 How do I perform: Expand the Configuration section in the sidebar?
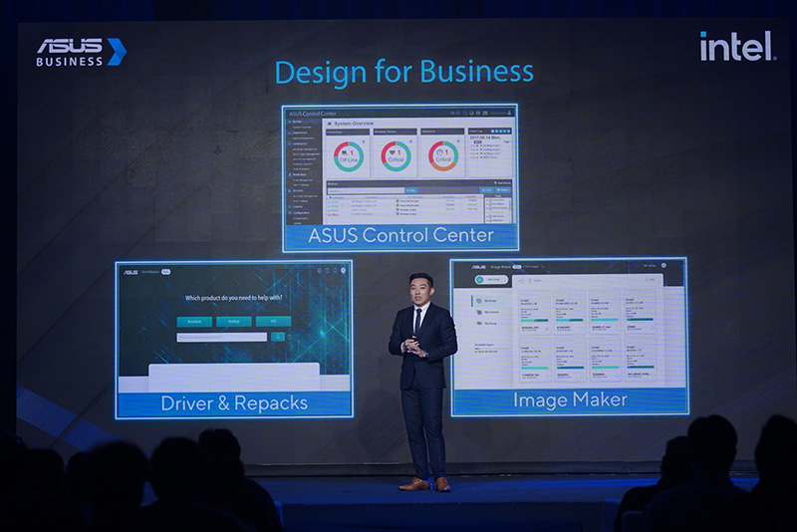point(300,212)
